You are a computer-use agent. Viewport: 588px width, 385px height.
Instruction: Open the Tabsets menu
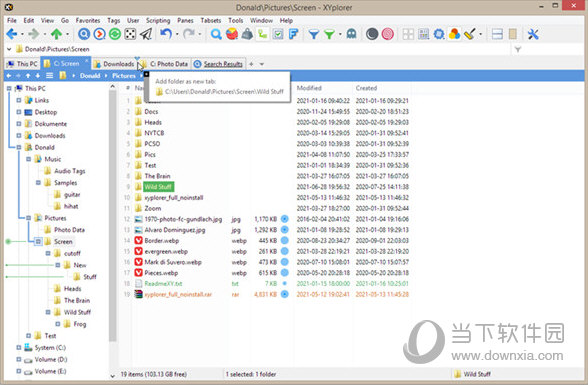[x=210, y=20]
